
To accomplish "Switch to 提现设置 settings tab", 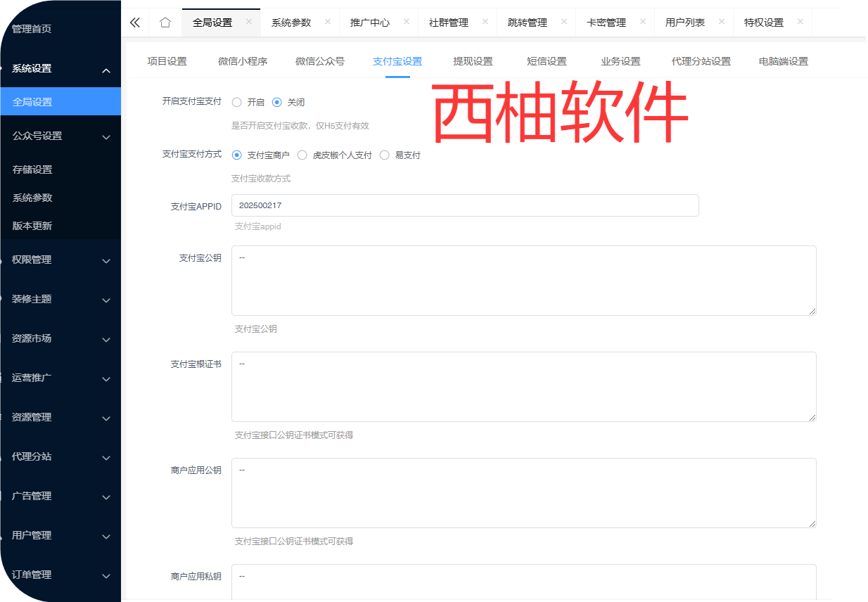I will click(473, 62).
